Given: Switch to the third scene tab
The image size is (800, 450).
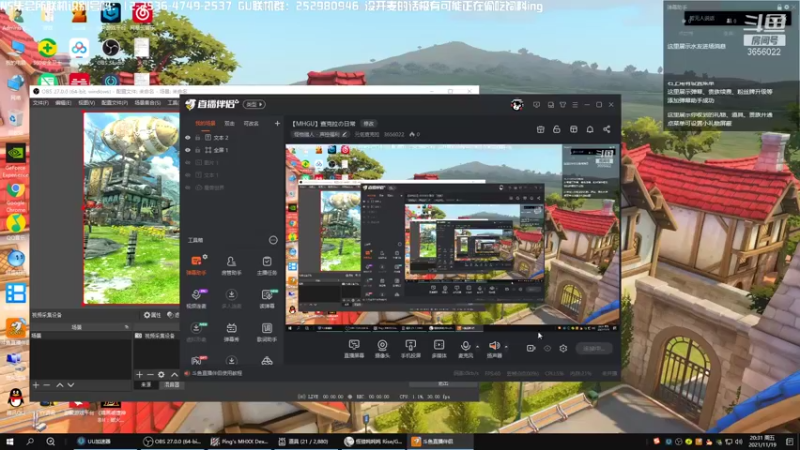Looking at the screenshot, I should 251,123.
